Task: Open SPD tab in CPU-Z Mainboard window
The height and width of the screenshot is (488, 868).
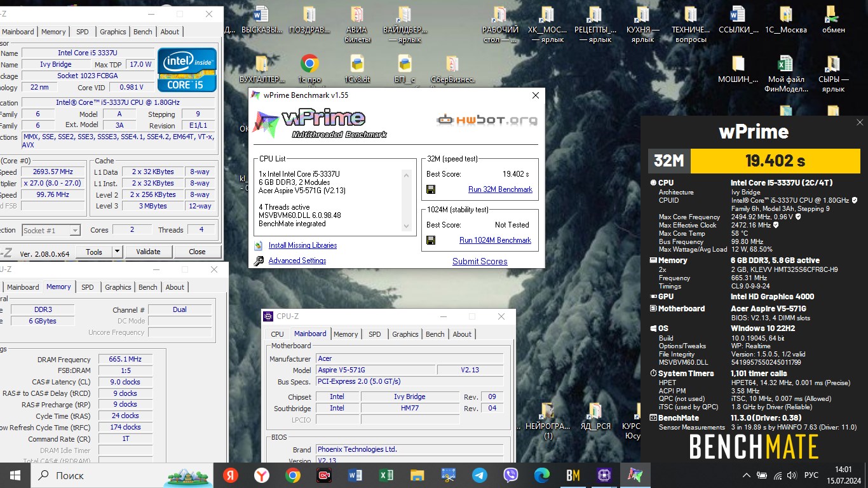Action: point(375,334)
